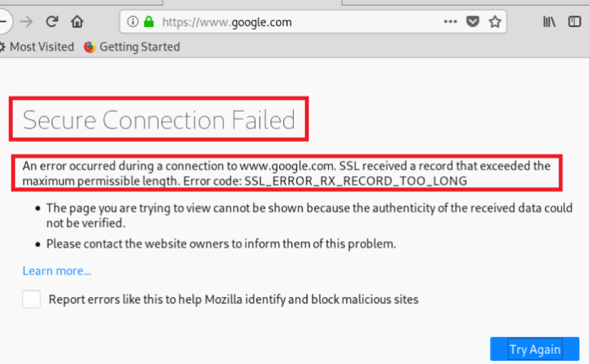The height and width of the screenshot is (364, 589).
Task: Reload the current page
Action: coord(52,22)
